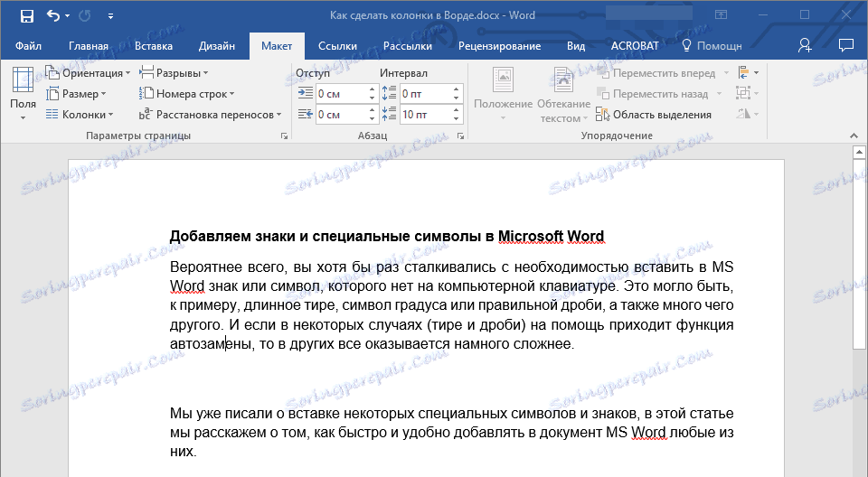868x477 pixels.
Task: Click the left indent icon
Action: pos(305,93)
